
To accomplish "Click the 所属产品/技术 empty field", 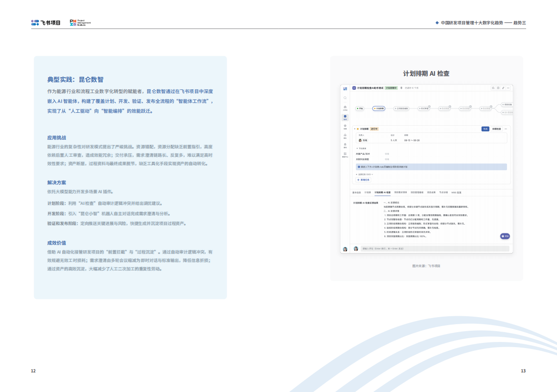I will [387, 154].
